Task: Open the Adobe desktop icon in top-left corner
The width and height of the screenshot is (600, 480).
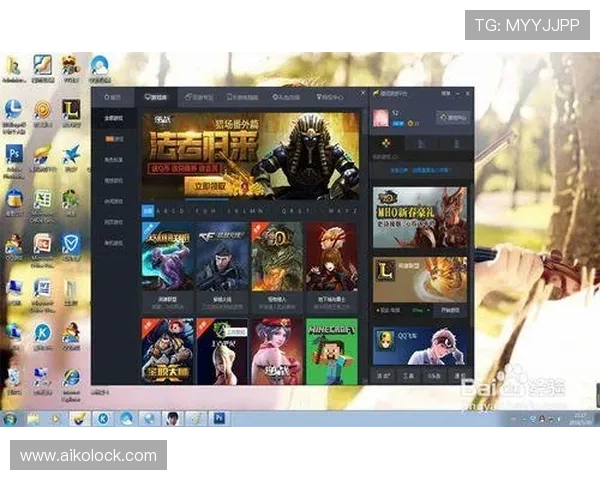Action: 14,68
